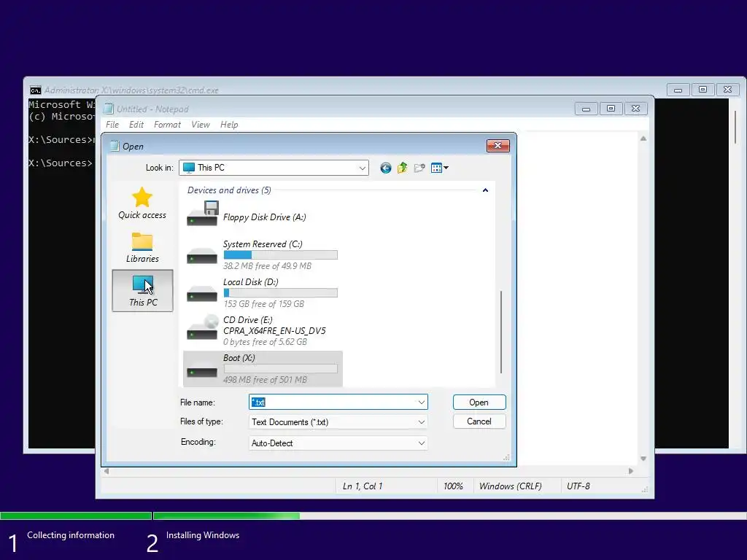This screenshot has height=560, width=747.
Task: Click Notepad scroll down arrow
Action: [x=643, y=459]
